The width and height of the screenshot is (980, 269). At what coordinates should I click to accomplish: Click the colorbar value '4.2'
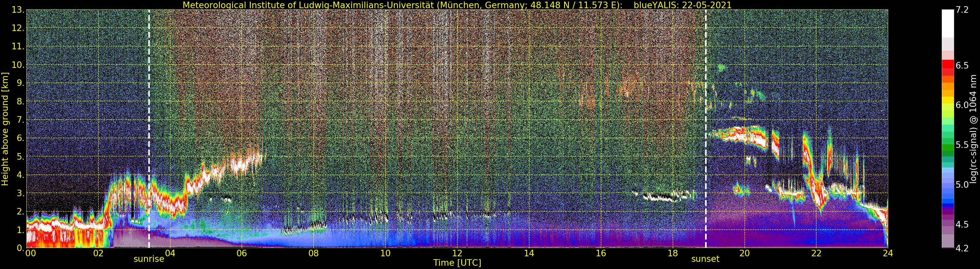(x=962, y=248)
